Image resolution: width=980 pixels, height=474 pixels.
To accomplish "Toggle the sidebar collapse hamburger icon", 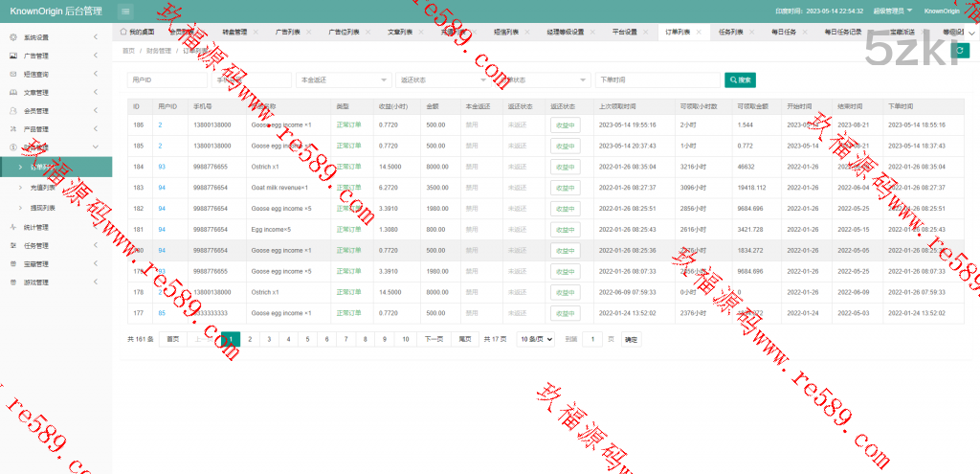I will (126, 11).
